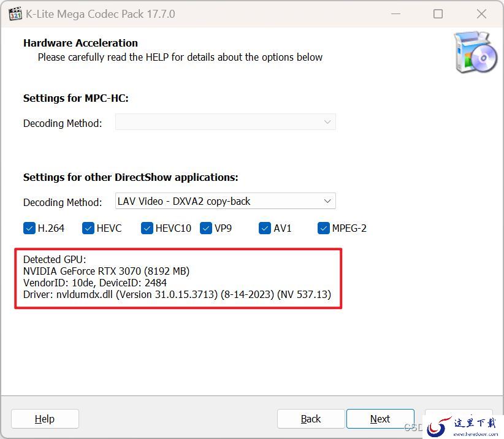Click the Help button
Image resolution: width=504 pixels, height=439 pixels.
point(45,419)
